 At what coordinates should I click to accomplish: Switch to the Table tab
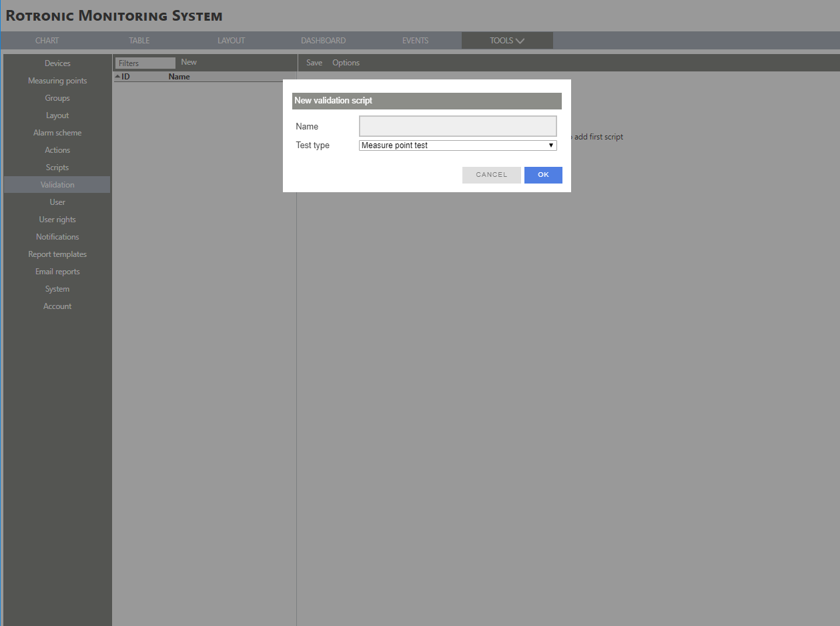139,41
